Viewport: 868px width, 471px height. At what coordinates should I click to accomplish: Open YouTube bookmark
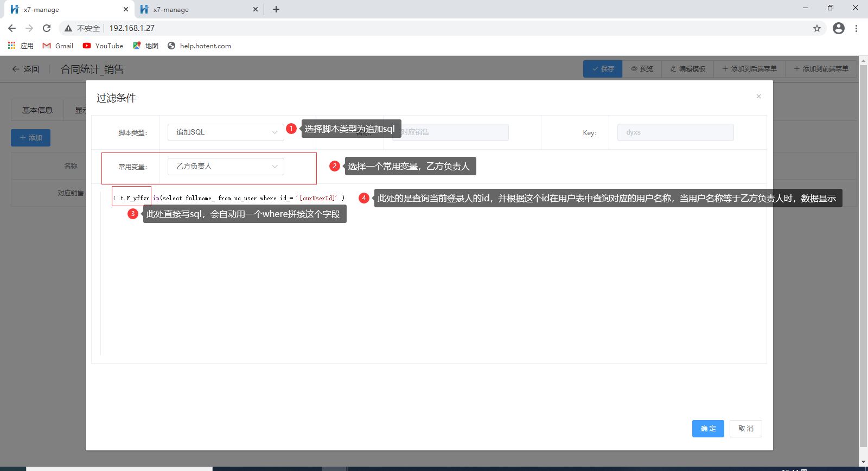click(x=103, y=46)
